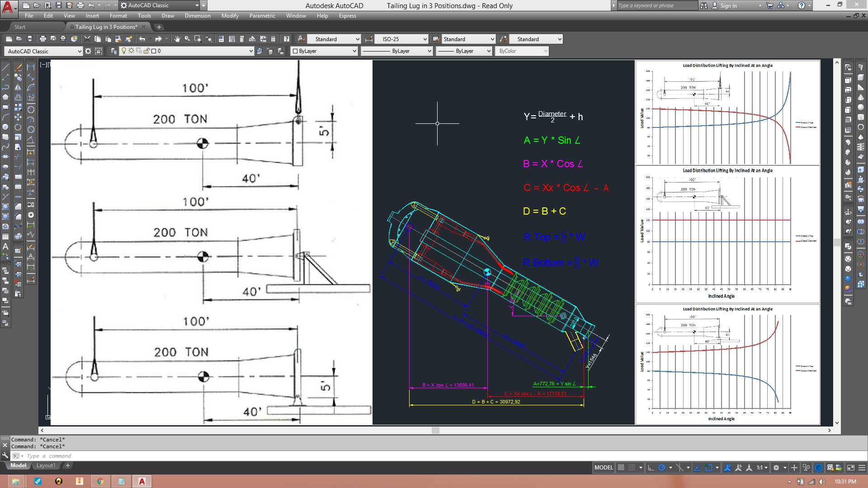Toggle snap mode dotted grid in status bar
The image size is (868, 488).
click(x=632, y=468)
